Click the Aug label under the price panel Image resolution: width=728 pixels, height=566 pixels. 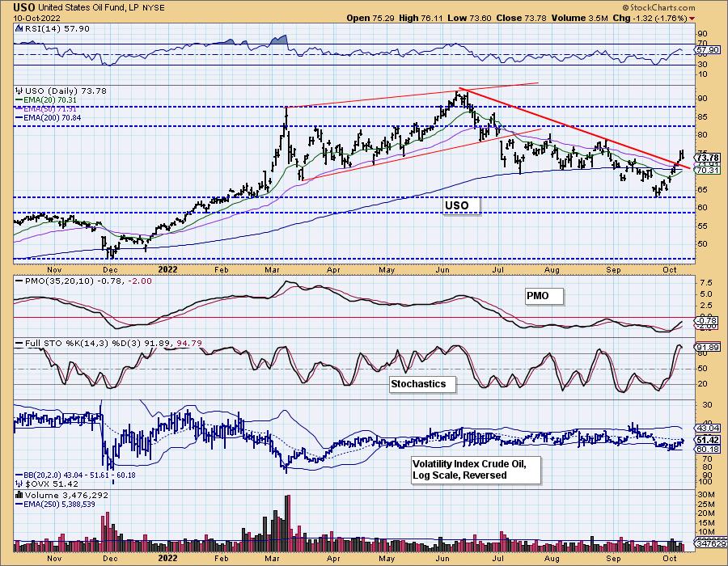pyautogui.click(x=552, y=269)
